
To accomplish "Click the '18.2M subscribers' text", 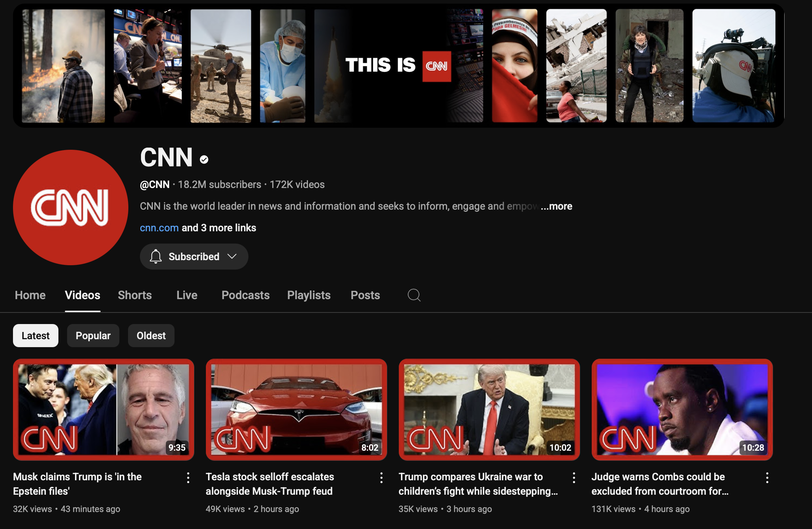I will 220,184.
